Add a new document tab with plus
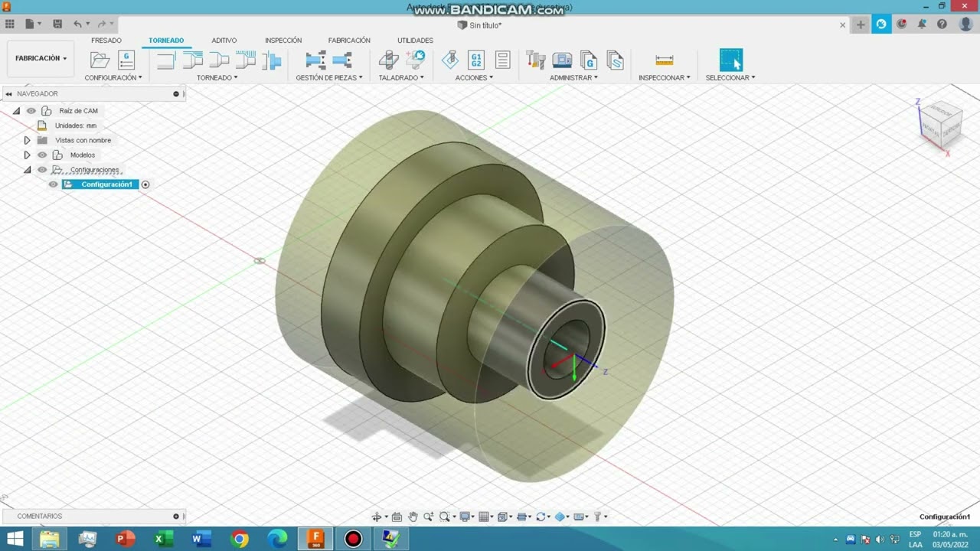Screen dimensions: 980x551 click(x=861, y=24)
